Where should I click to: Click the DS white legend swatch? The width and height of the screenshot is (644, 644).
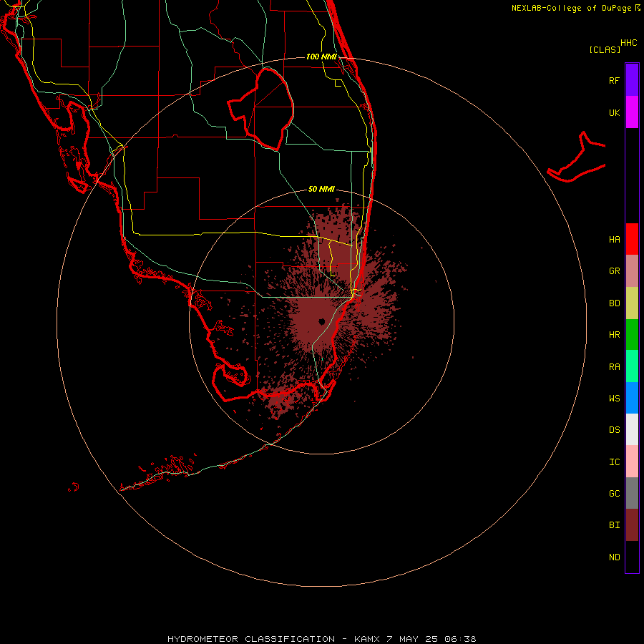coord(632,429)
